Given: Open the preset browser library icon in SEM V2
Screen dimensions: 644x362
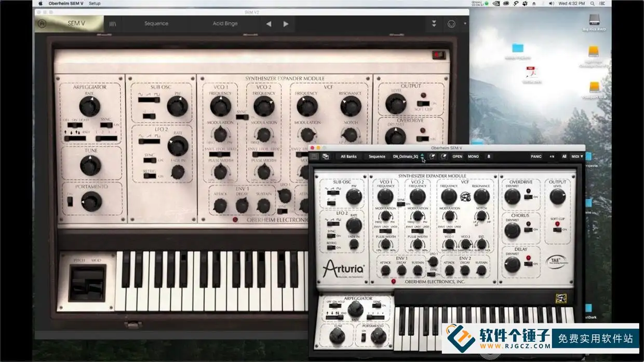Looking at the screenshot, I should (113, 23).
